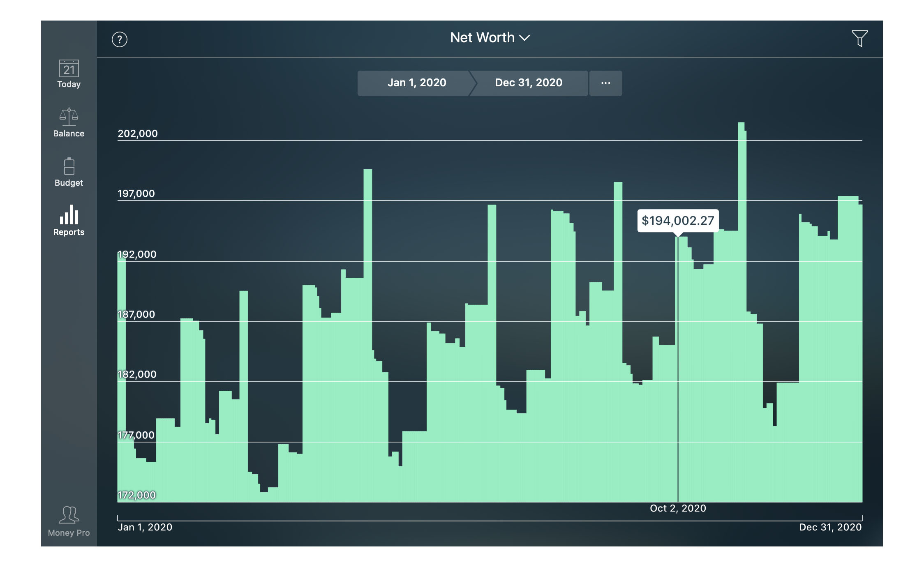Open help via the question mark icon
The height and width of the screenshot is (567, 924).
[x=120, y=39]
